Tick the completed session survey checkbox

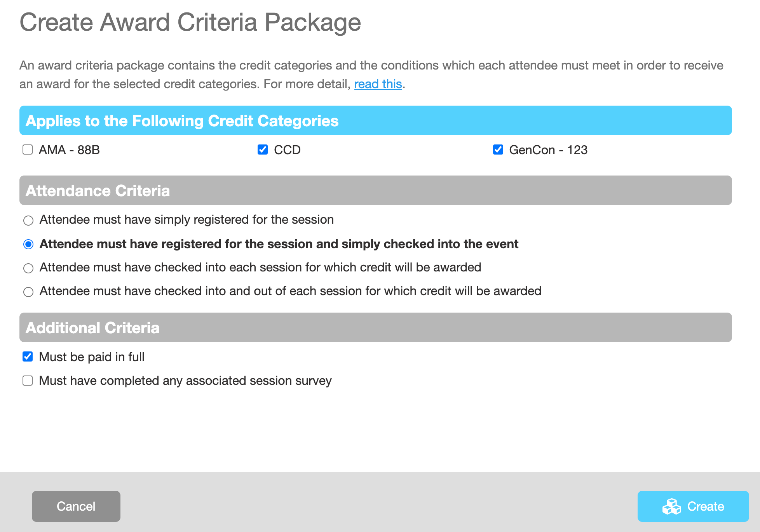(x=28, y=380)
